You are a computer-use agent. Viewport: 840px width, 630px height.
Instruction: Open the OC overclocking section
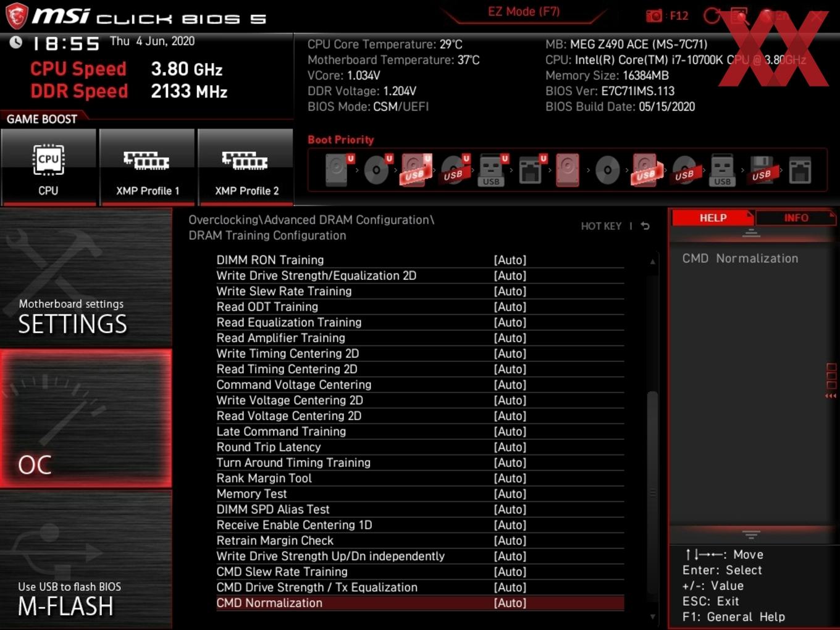point(86,419)
